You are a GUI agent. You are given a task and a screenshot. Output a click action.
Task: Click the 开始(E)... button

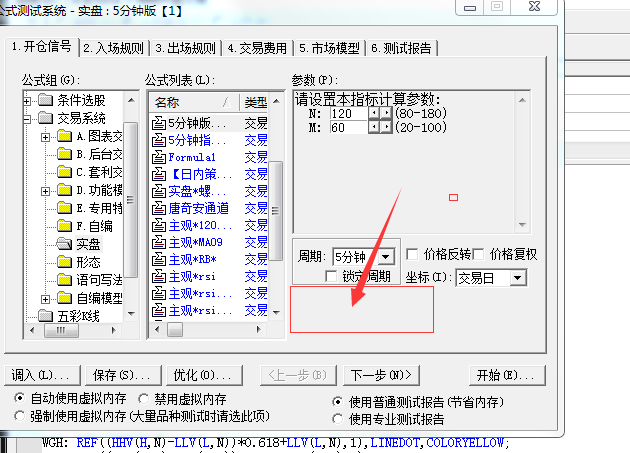coord(507,375)
